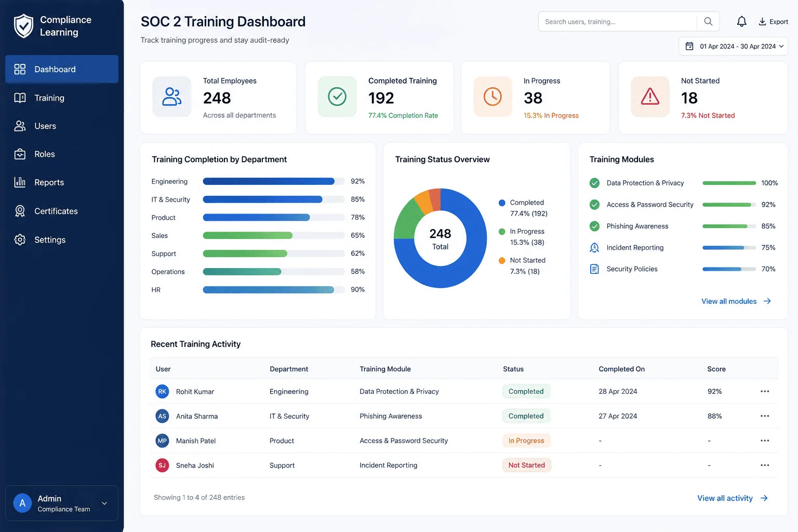Click the Incident Reporting module icon
The width and height of the screenshot is (798, 532).
pyautogui.click(x=594, y=248)
